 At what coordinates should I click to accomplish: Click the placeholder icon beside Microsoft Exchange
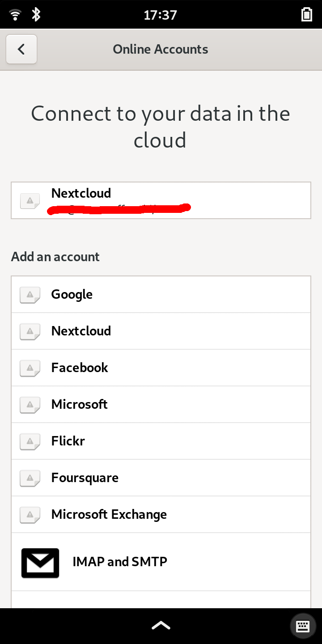pyautogui.click(x=30, y=515)
